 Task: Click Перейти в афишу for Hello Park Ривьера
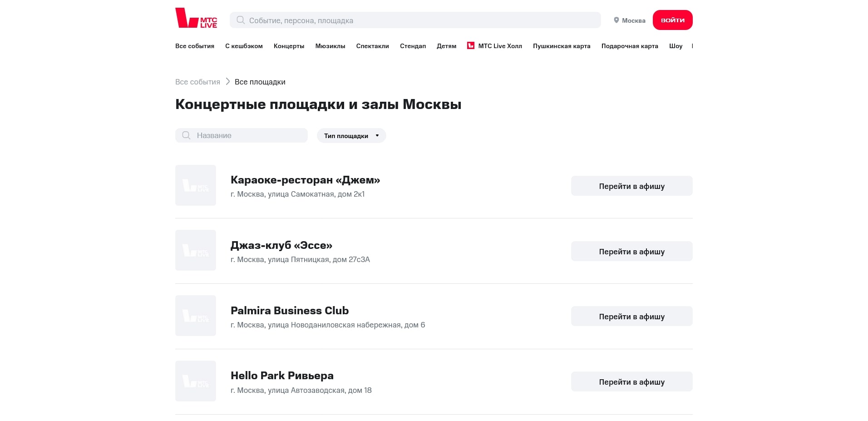pyautogui.click(x=631, y=381)
